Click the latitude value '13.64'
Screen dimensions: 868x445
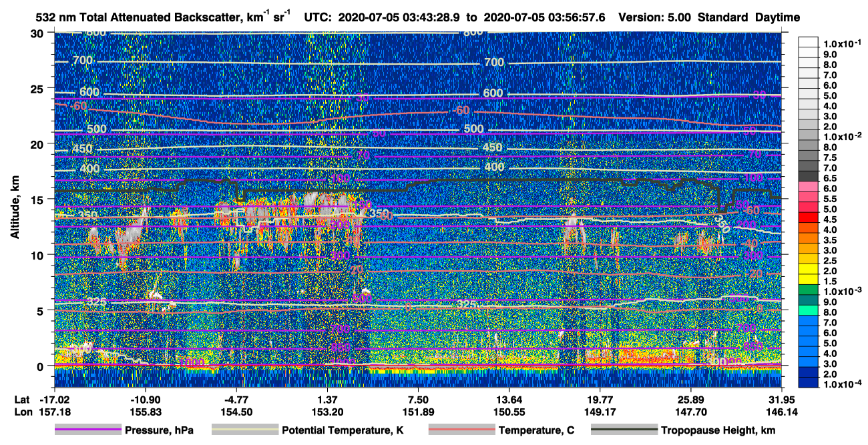coord(508,400)
